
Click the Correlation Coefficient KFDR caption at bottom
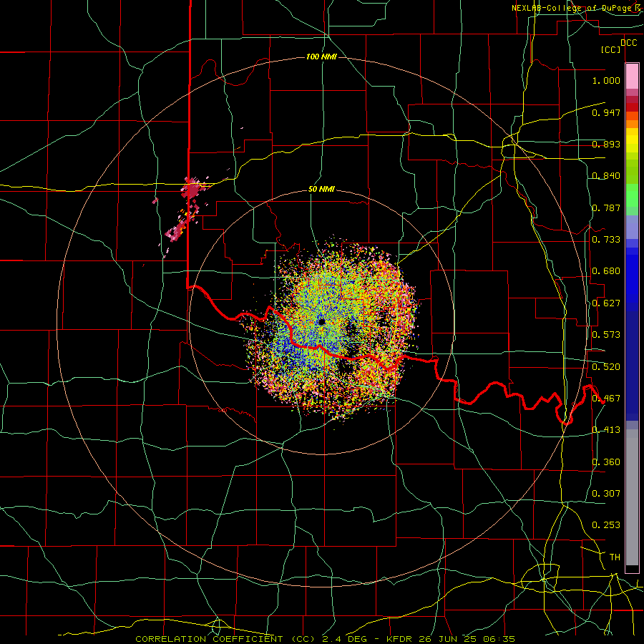(x=325, y=639)
